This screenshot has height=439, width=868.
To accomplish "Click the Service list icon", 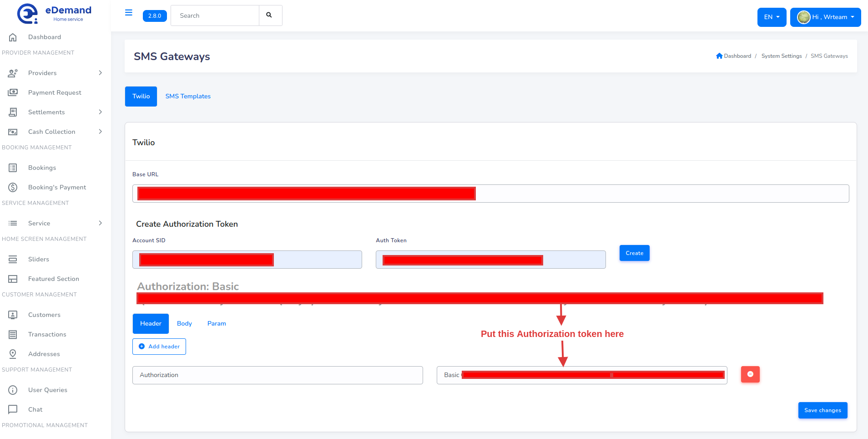I will pyautogui.click(x=13, y=223).
